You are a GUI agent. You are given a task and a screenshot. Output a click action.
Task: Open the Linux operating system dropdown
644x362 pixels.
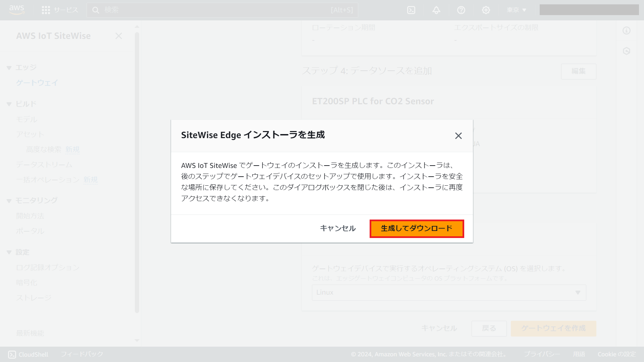click(449, 292)
